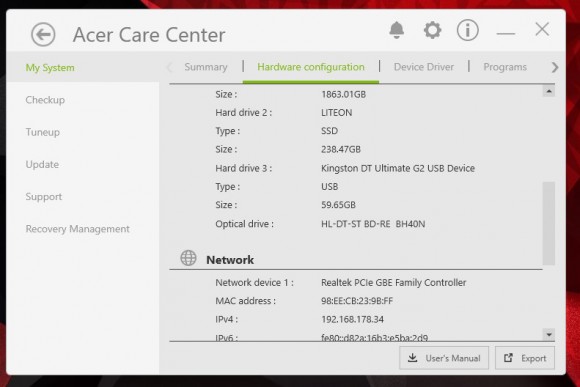The width and height of the screenshot is (580, 387).
Task: Open Recovery Management section
Action: coord(78,229)
